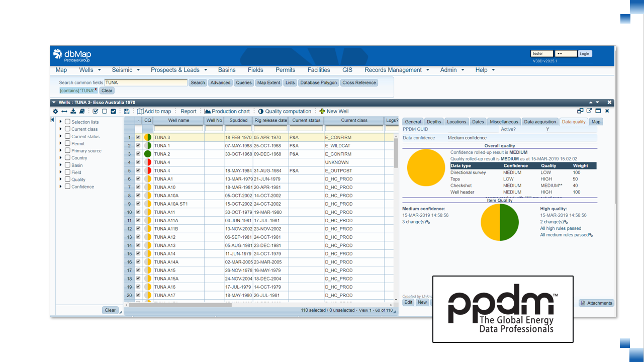Expand the Selection lists filter group
Viewport: 644px width, 362px height.
click(60, 122)
